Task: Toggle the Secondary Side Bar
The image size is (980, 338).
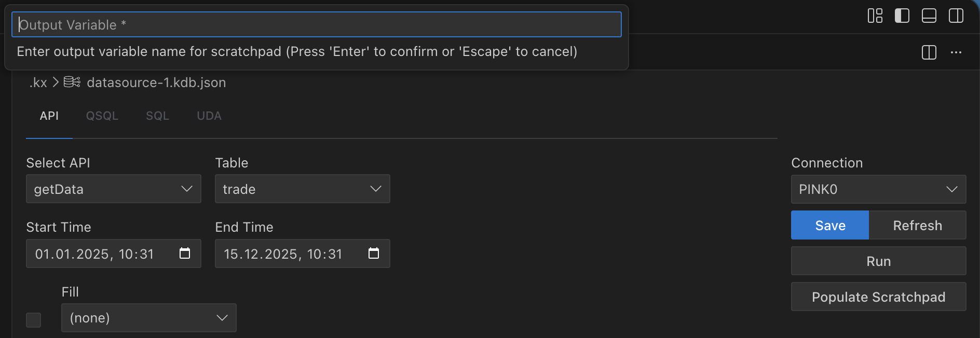Action: click(x=955, y=16)
